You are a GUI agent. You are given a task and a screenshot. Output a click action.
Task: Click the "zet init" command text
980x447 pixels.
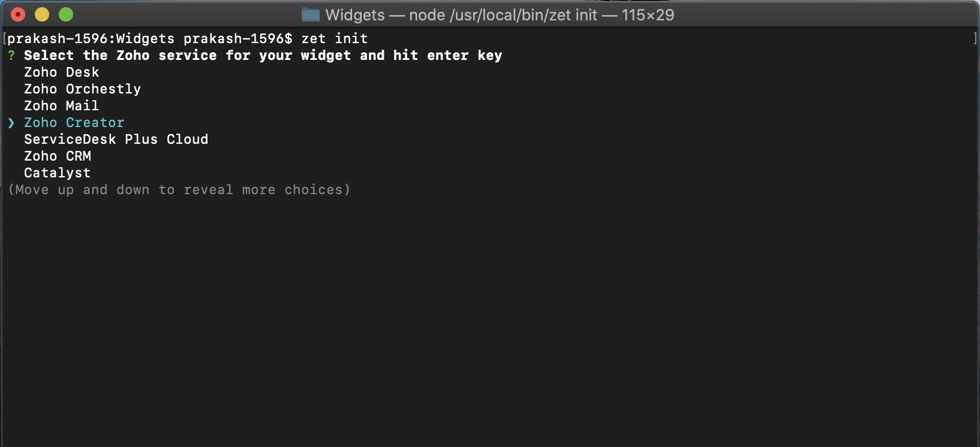click(x=334, y=39)
